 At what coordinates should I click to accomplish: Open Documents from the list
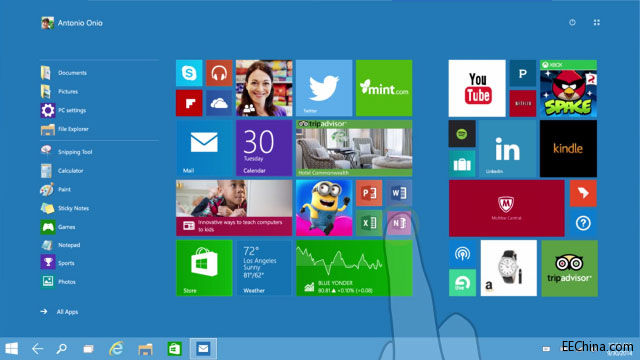64,73
